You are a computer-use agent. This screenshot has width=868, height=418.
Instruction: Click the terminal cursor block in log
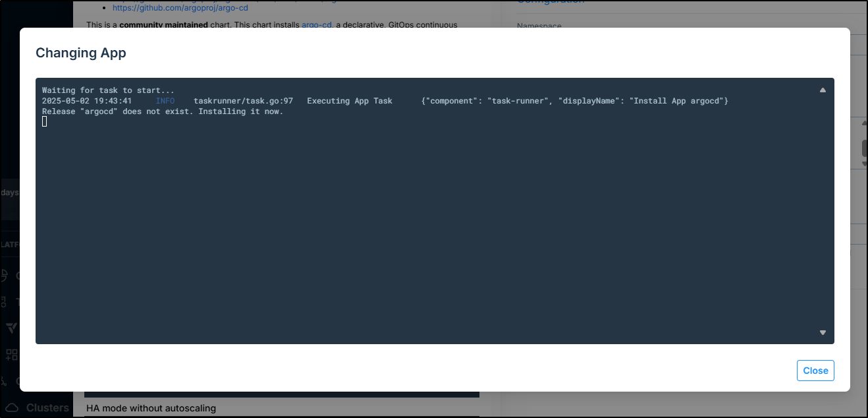coord(45,121)
